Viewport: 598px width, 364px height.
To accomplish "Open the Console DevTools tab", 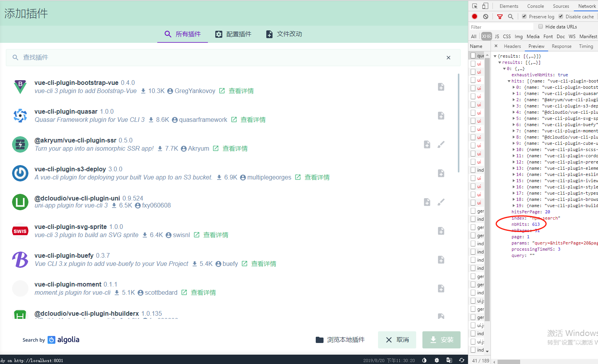I will 535,6.
